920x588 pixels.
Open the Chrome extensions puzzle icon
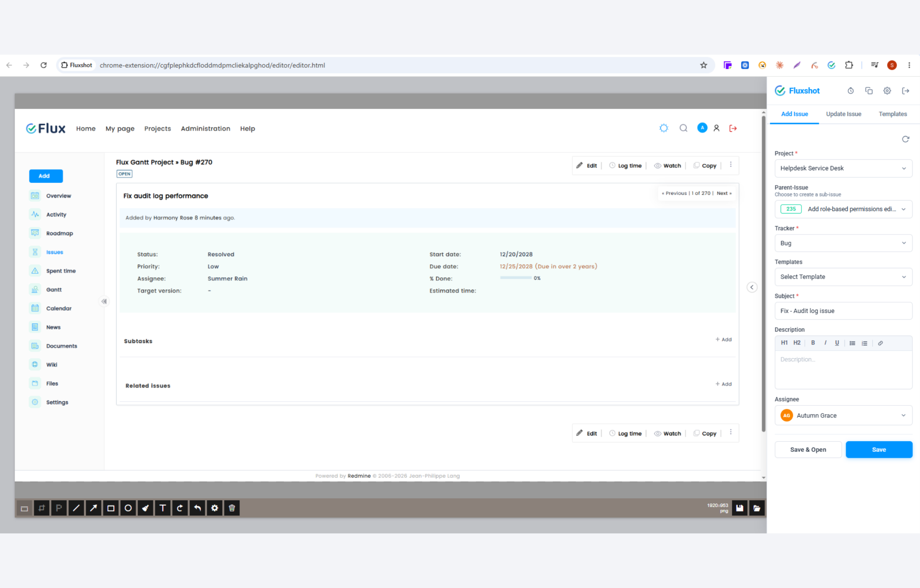click(849, 65)
